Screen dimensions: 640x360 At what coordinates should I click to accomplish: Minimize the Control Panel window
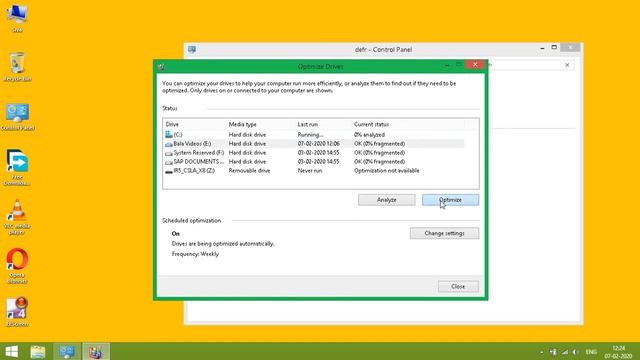(542, 48)
